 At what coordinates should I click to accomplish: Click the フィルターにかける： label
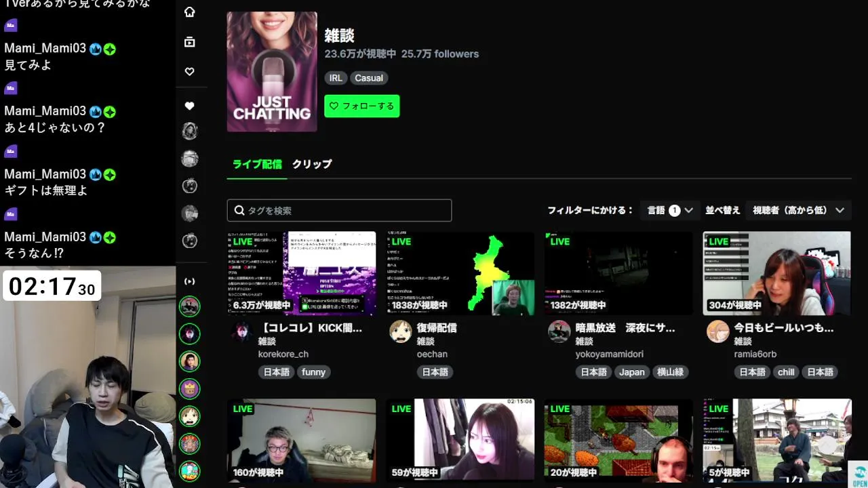(591, 210)
